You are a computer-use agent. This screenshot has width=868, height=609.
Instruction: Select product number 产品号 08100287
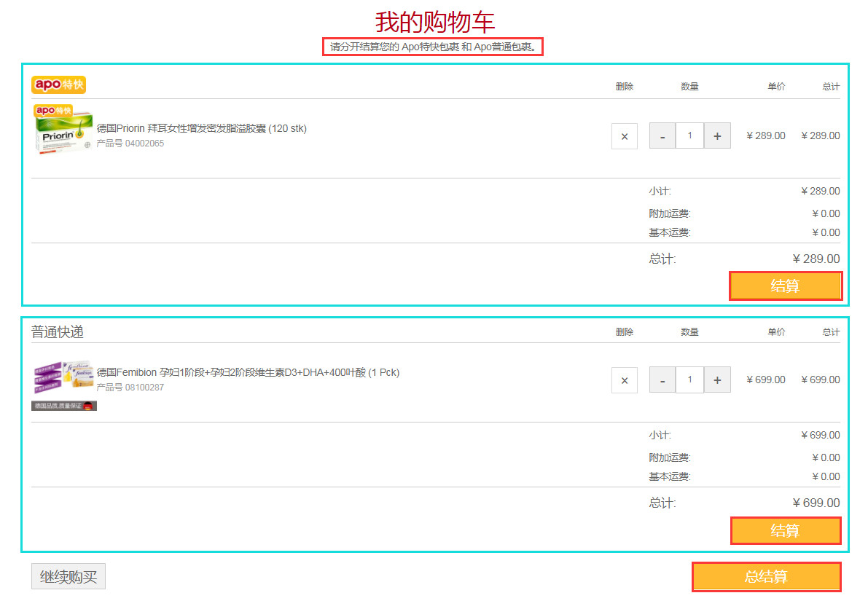[130, 388]
